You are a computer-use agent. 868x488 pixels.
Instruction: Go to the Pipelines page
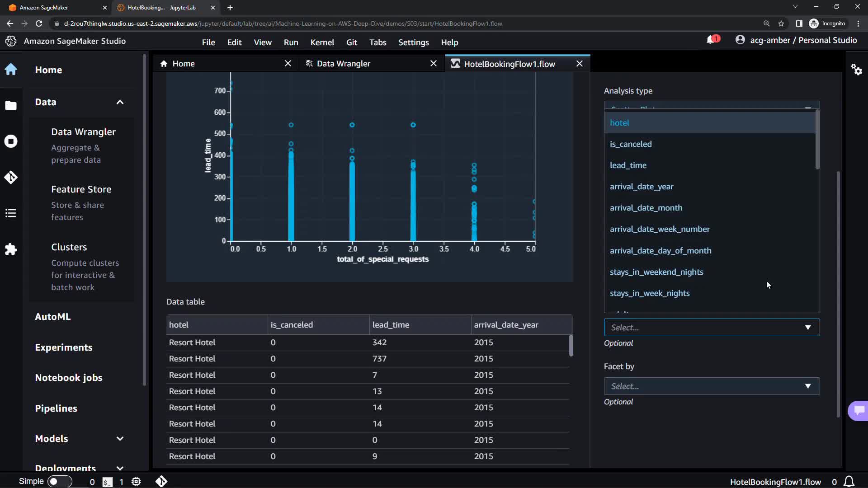pyautogui.click(x=56, y=408)
